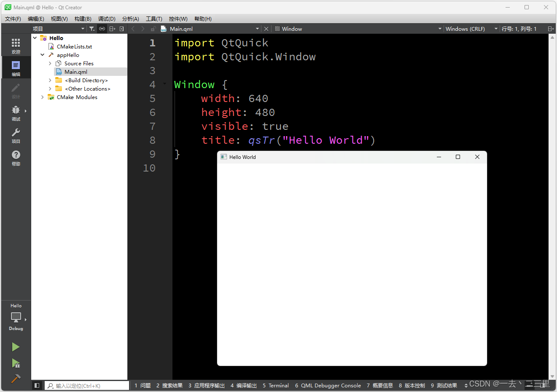This screenshot has width=557, height=392.
Task: Collapse the Hello project root node
Action: pos(35,38)
